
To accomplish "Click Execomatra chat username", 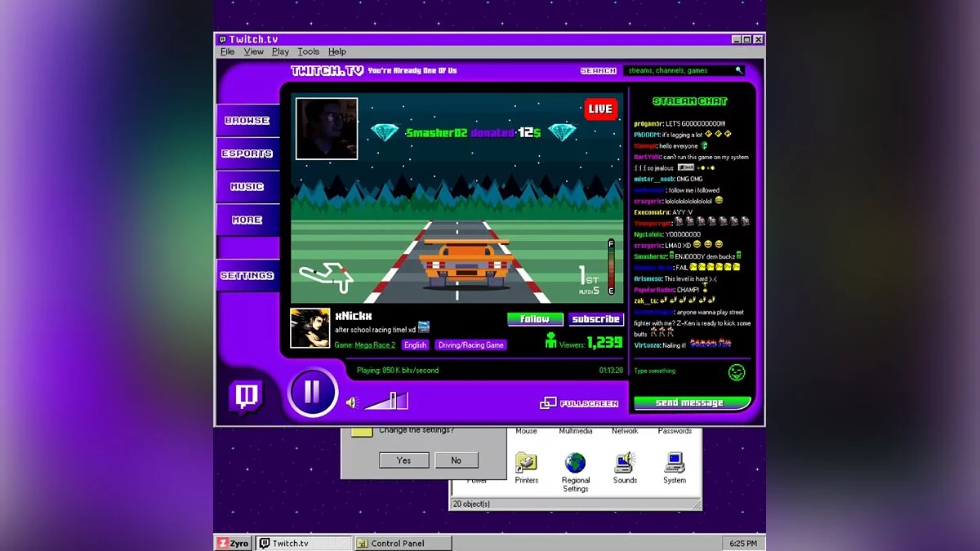I will 652,212.
